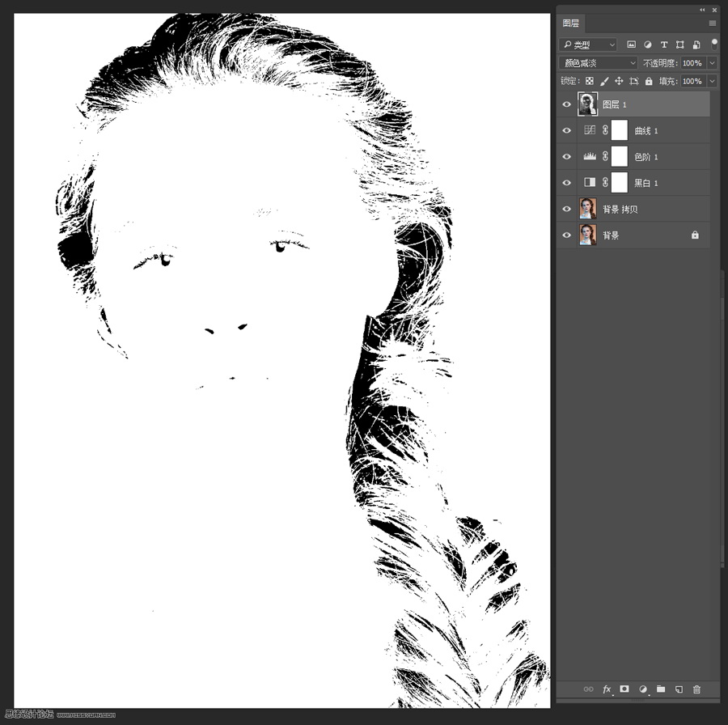Toggle the layer filtering switch
Screen dimensions: 728x725
714,45
